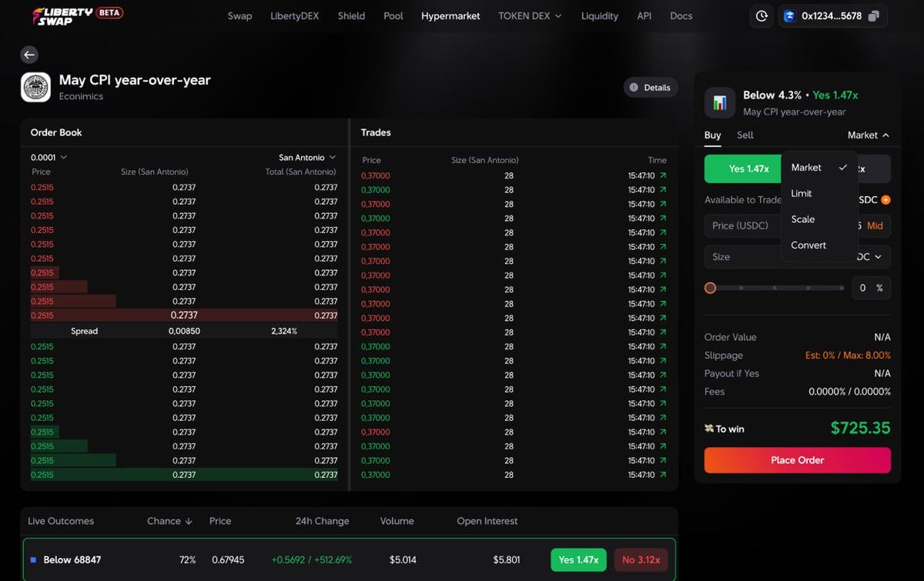
Task: Click the May CPI market logo
Action: [x=35, y=87]
